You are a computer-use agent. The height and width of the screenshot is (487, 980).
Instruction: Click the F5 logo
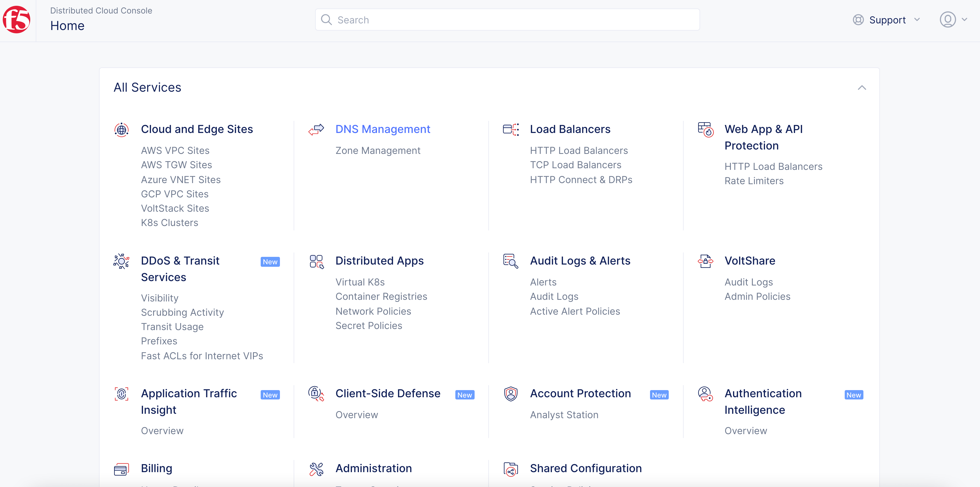16,20
